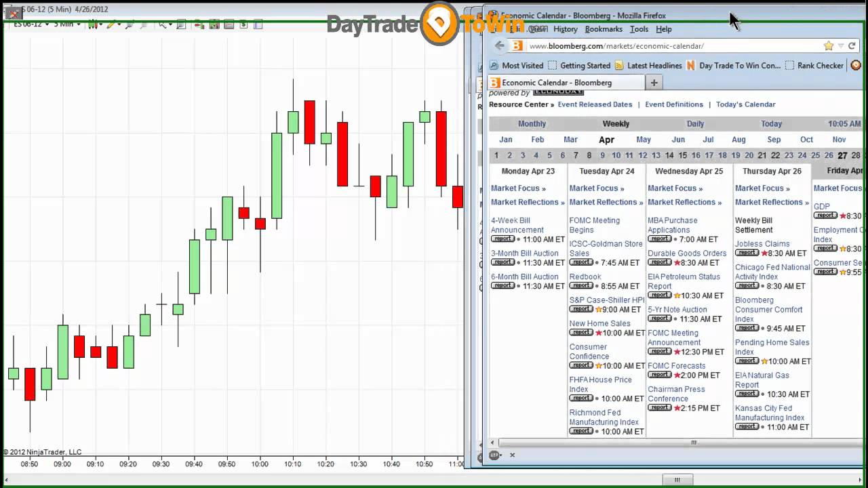Click the zoom out magnifier on chart toolbar
Image resolution: width=868 pixels, height=488 pixels.
(x=144, y=24)
